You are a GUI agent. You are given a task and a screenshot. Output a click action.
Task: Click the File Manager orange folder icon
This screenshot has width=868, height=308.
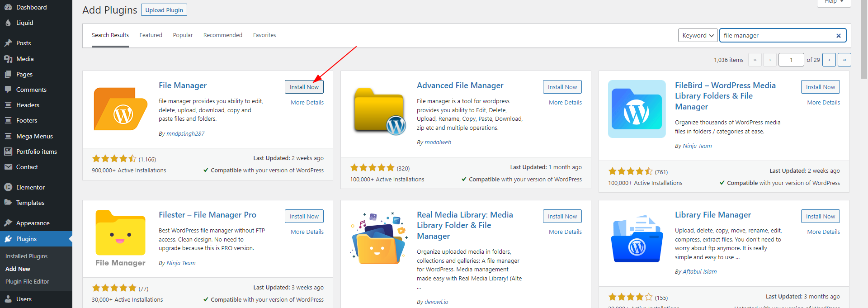tap(120, 109)
